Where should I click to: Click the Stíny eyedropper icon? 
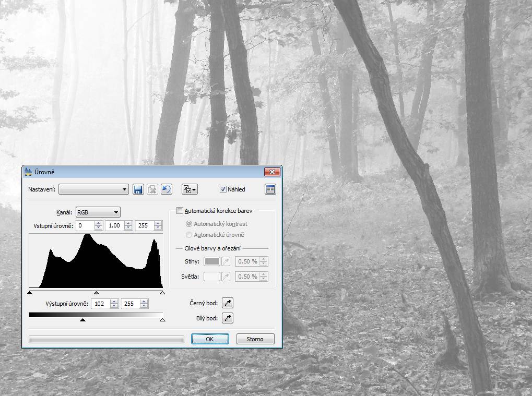pyautogui.click(x=226, y=261)
